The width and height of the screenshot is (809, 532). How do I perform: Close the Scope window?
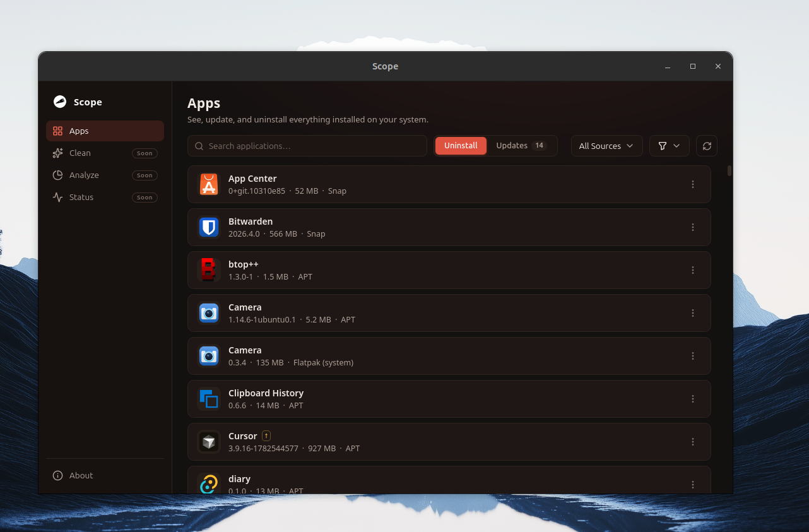click(x=718, y=66)
